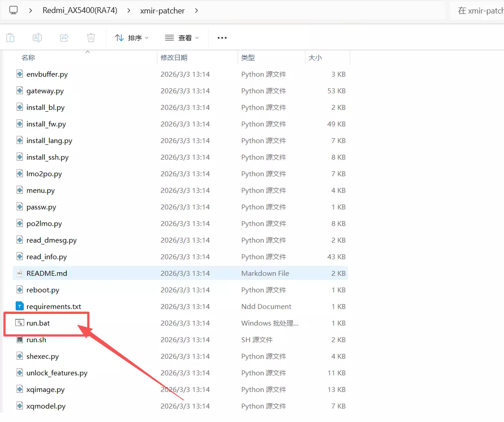Navigate to Redmi_AX5400(RA74) breadcrumb folder

pos(80,11)
